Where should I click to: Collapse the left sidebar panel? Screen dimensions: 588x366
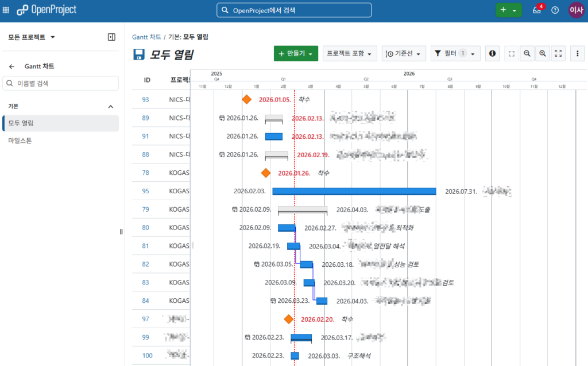point(111,37)
